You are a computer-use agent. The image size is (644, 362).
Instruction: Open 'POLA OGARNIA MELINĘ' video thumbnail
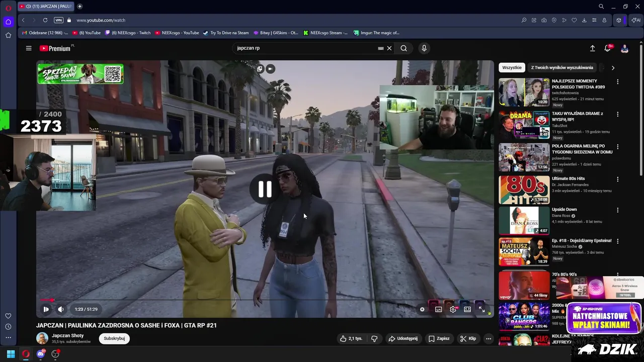[524, 157]
